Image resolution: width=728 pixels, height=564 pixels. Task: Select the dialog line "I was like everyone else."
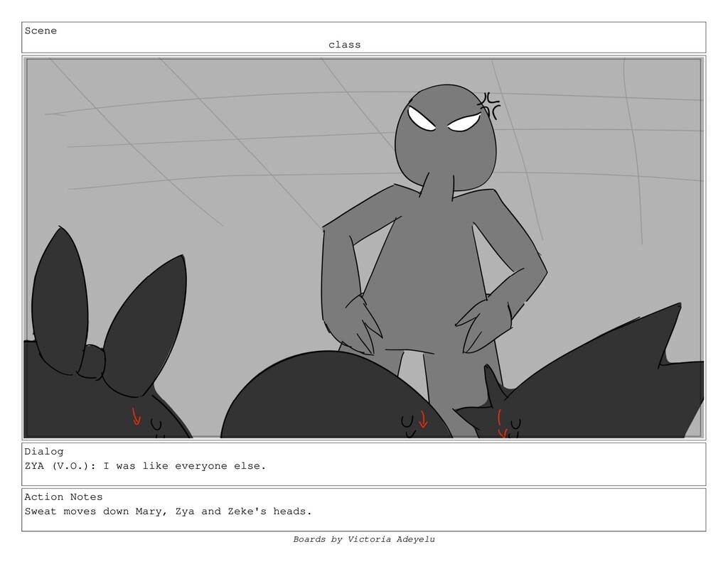184,466
